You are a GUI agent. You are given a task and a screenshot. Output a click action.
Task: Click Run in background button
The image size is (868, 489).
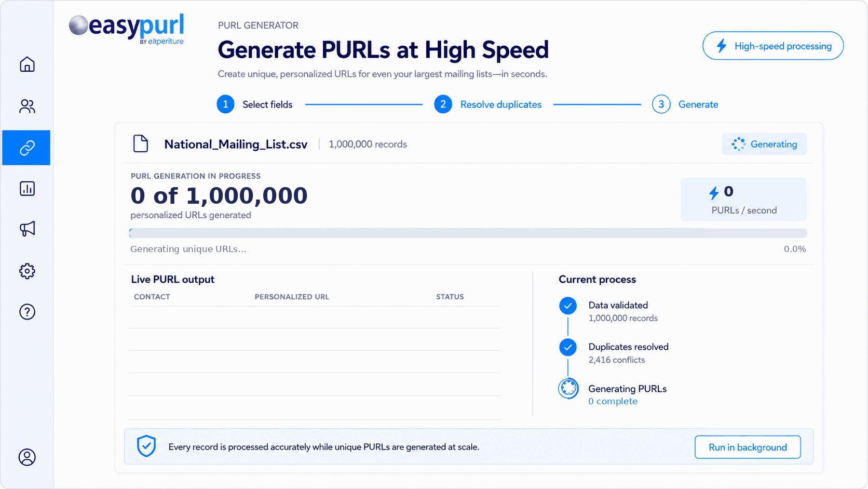click(748, 447)
